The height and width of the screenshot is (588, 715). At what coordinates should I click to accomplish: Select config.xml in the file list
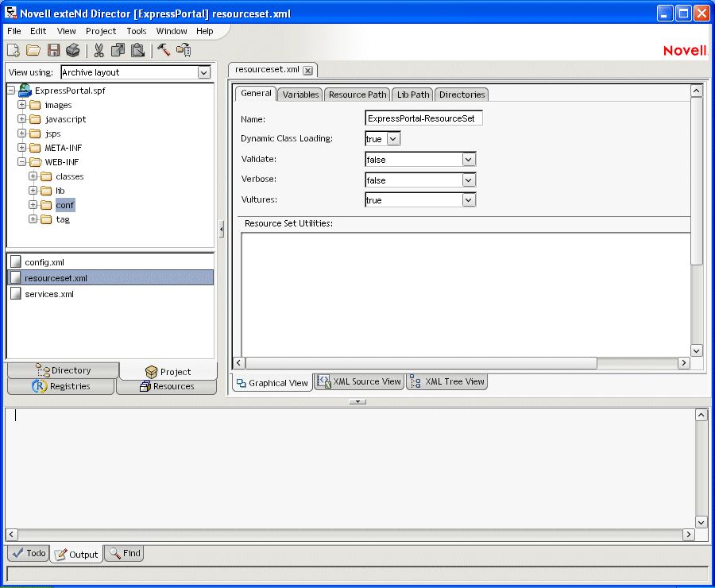pyautogui.click(x=44, y=262)
